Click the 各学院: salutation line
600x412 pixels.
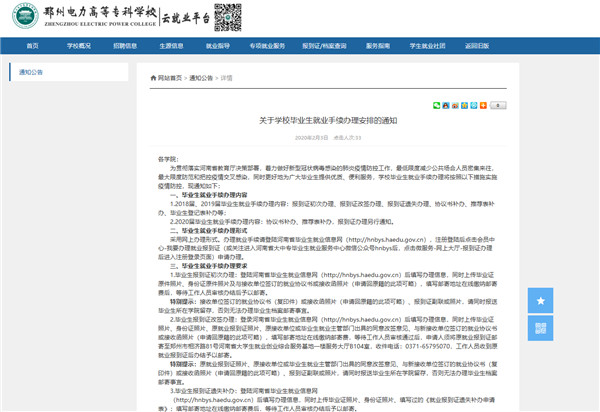click(168, 159)
